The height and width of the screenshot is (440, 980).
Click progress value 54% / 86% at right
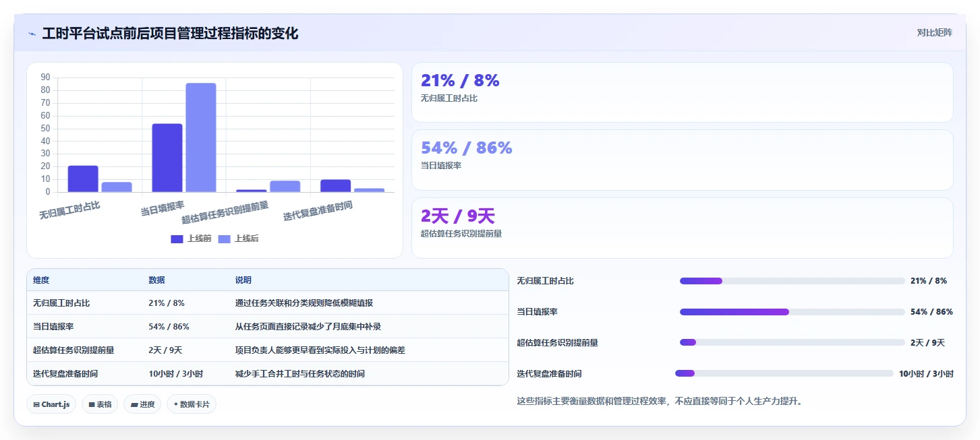coord(931,312)
